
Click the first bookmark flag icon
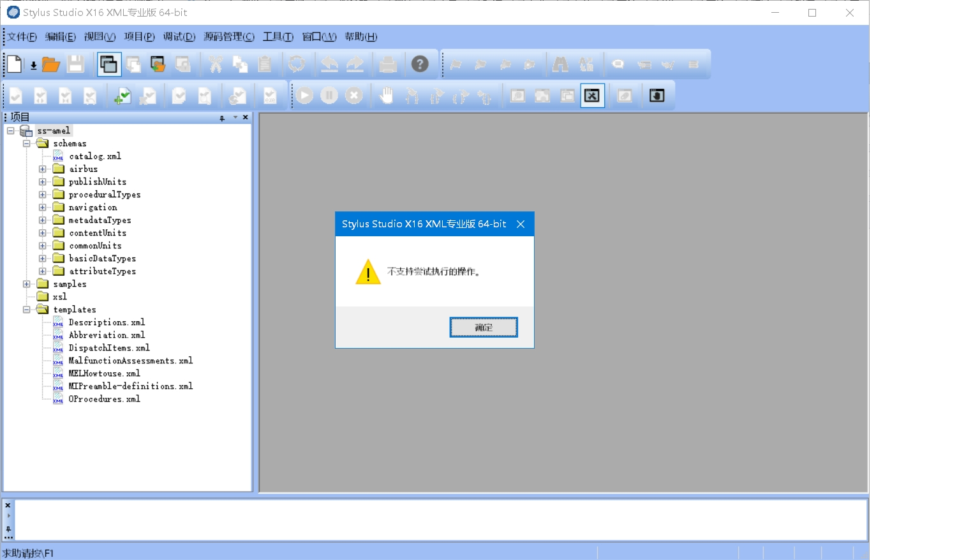pos(456,64)
